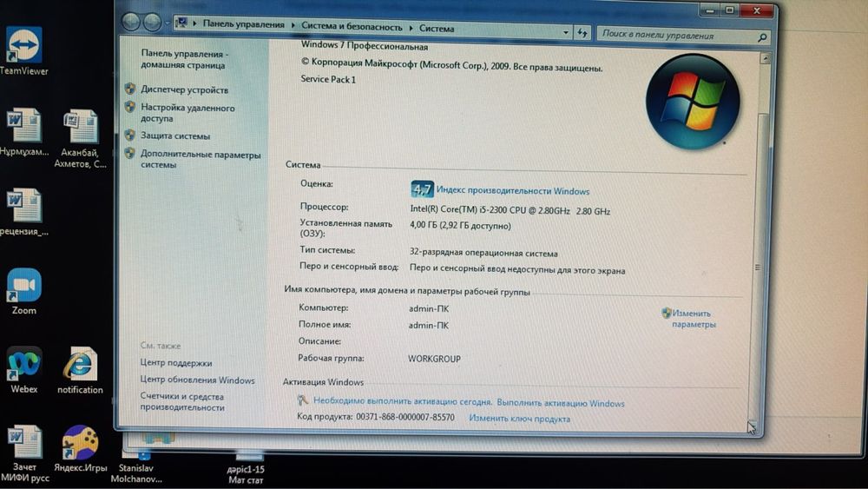
Task: Click the Windows 7 Профессиональная edition text
Action: tap(365, 46)
